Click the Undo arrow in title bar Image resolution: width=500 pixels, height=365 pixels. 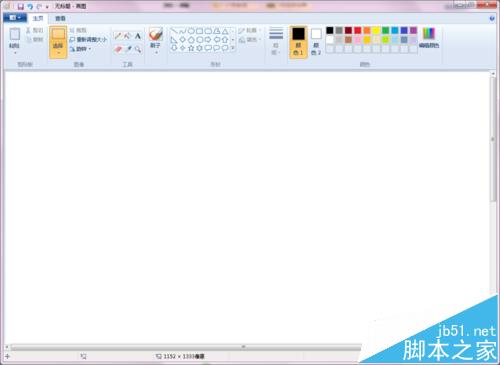click(30, 6)
